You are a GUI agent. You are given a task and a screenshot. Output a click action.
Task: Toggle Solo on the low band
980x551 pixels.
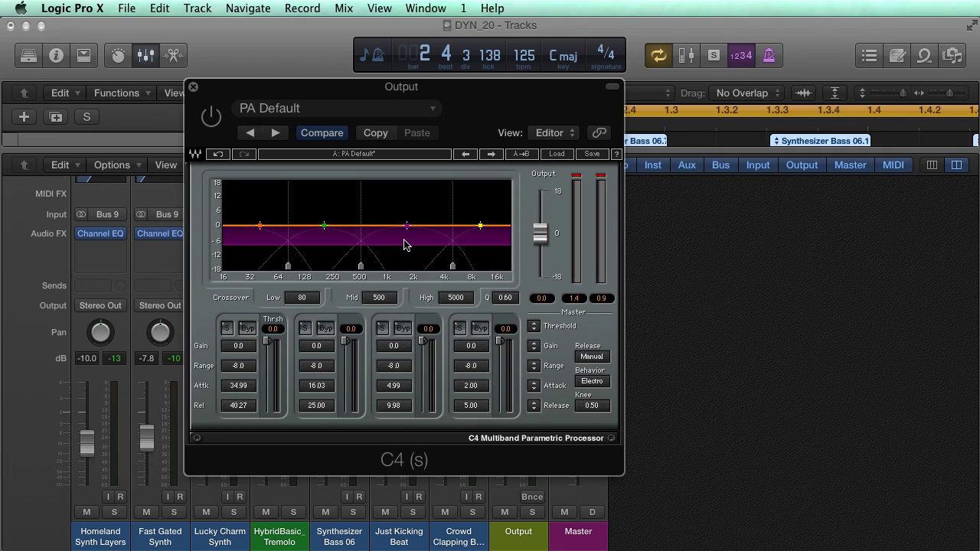pyautogui.click(x=227, y=328)
